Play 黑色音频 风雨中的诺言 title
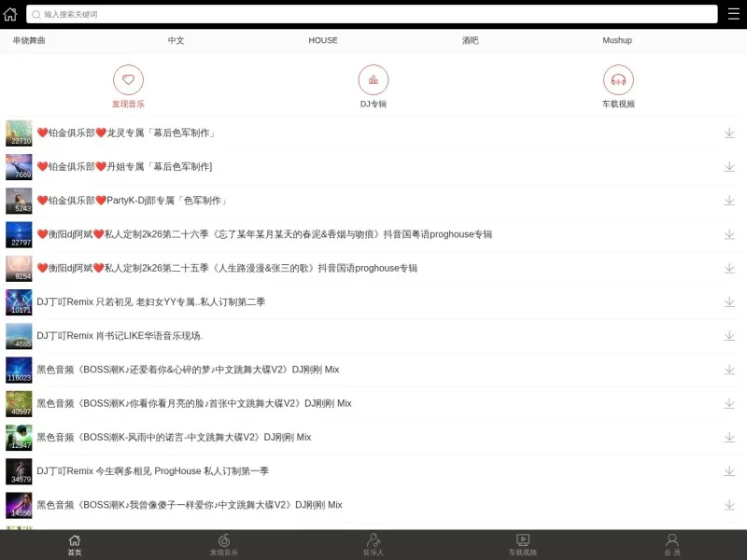The image size is (747, 560). tap(174, 437)
